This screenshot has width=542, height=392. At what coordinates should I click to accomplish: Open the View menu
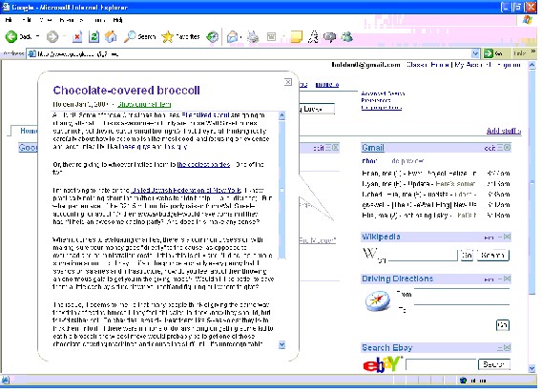46,20
